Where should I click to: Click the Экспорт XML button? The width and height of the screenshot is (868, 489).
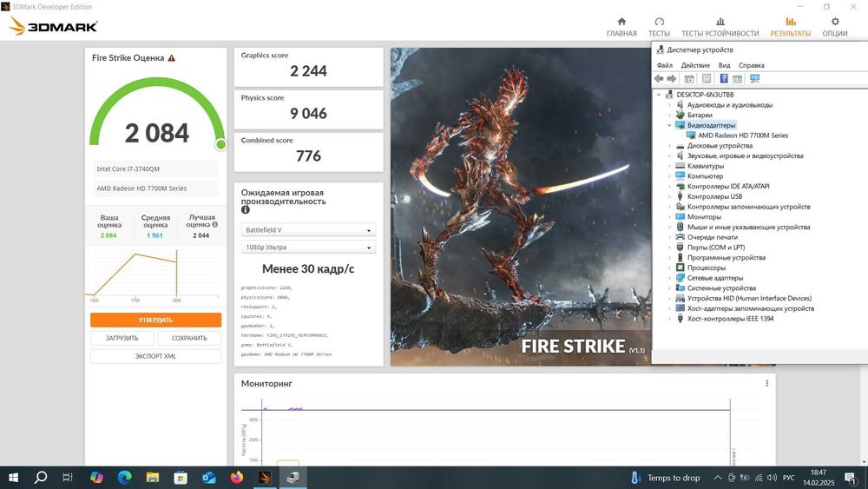155,356
